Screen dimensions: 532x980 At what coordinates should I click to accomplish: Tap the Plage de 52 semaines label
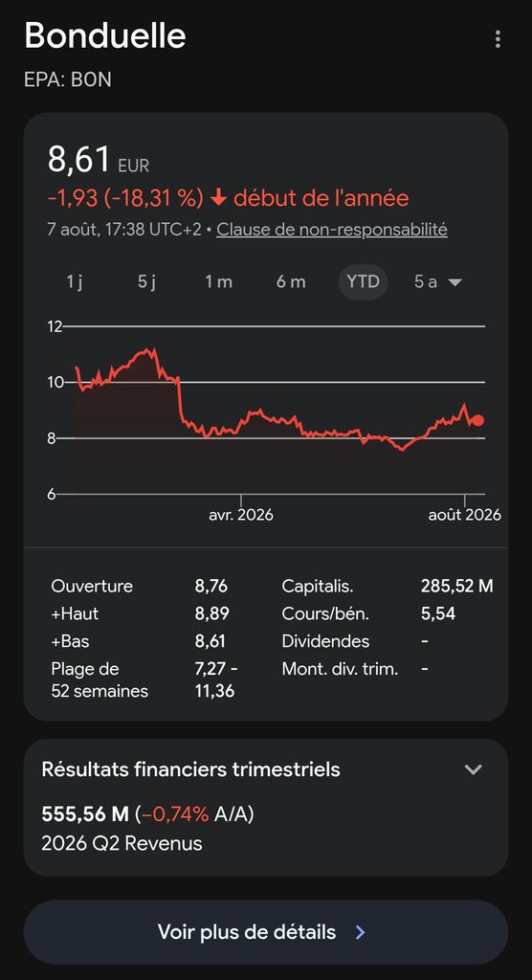pos(100,680)
